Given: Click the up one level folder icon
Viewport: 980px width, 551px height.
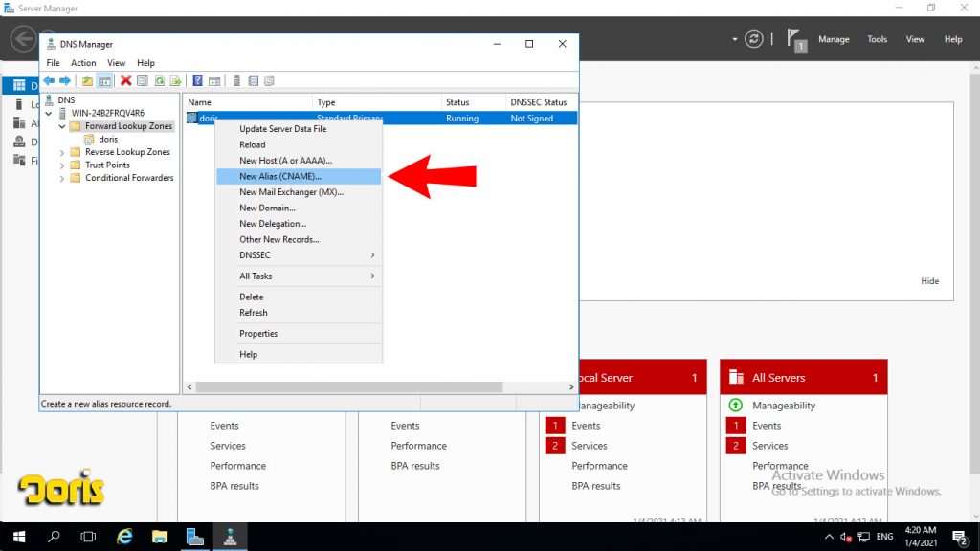Looking at the screenshot, I should 87,80.
